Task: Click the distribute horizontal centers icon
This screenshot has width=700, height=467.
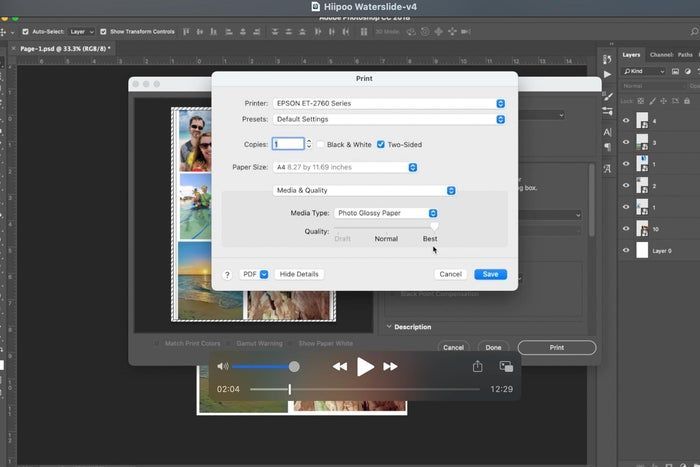Action: (332, 32)
